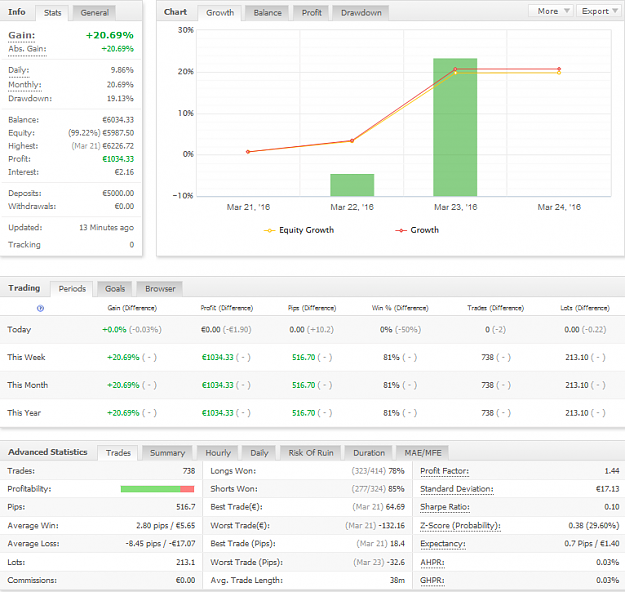
Task: Click the Z-Score (Probability) label
Action: 460,526
